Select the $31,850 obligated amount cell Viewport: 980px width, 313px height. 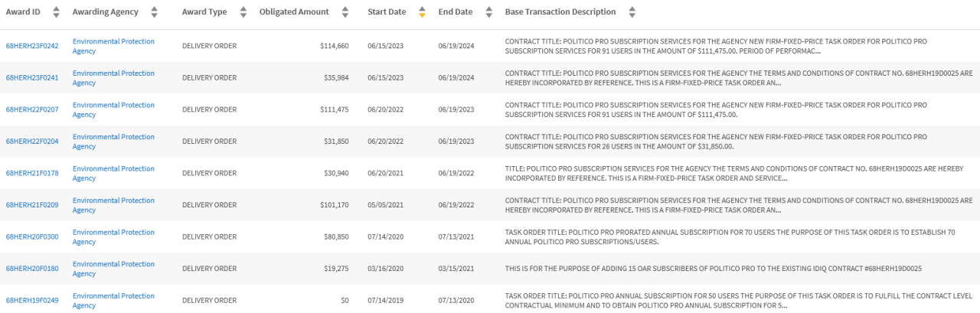pyautogui.click(x=337, y=142)
